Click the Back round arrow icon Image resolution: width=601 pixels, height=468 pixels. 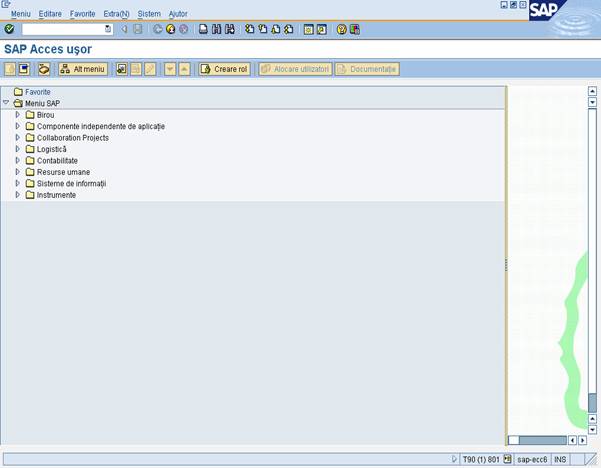158,29
